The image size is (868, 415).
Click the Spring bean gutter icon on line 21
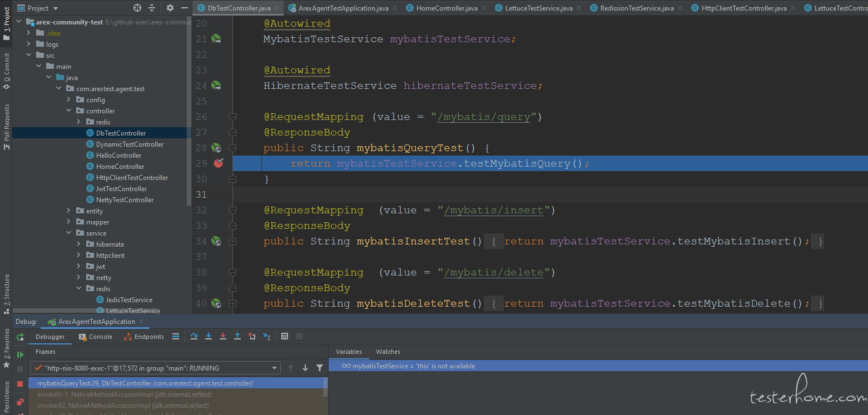pos(216,39)
